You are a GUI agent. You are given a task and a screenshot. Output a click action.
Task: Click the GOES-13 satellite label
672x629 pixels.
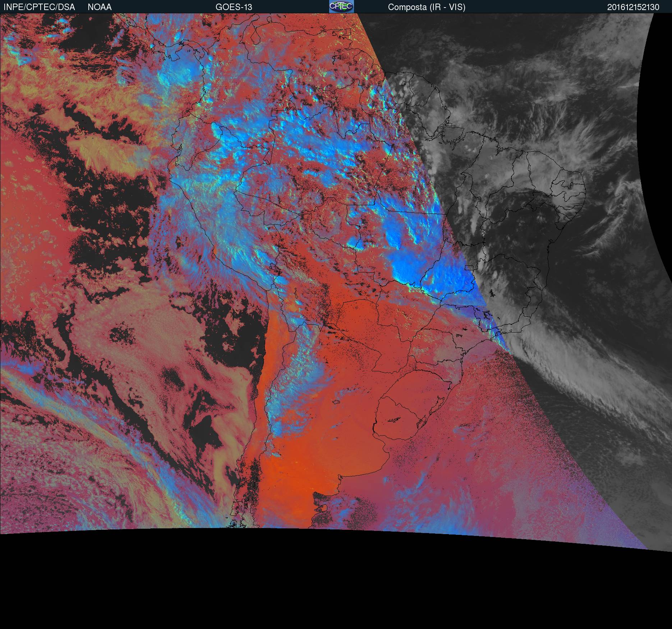tap(234, 7)
